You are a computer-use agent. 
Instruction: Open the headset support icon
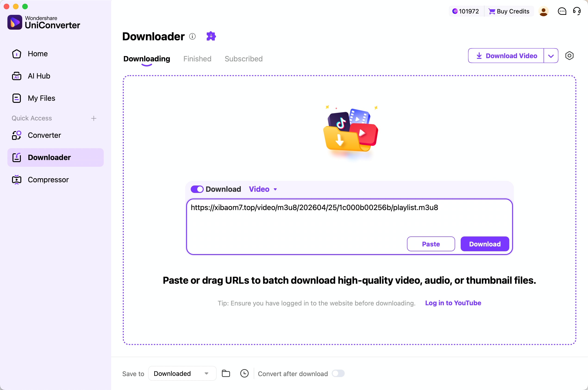coord(577,11)
